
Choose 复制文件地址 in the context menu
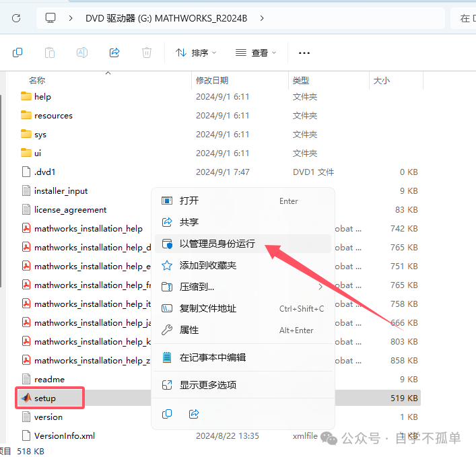click(243, 308)
